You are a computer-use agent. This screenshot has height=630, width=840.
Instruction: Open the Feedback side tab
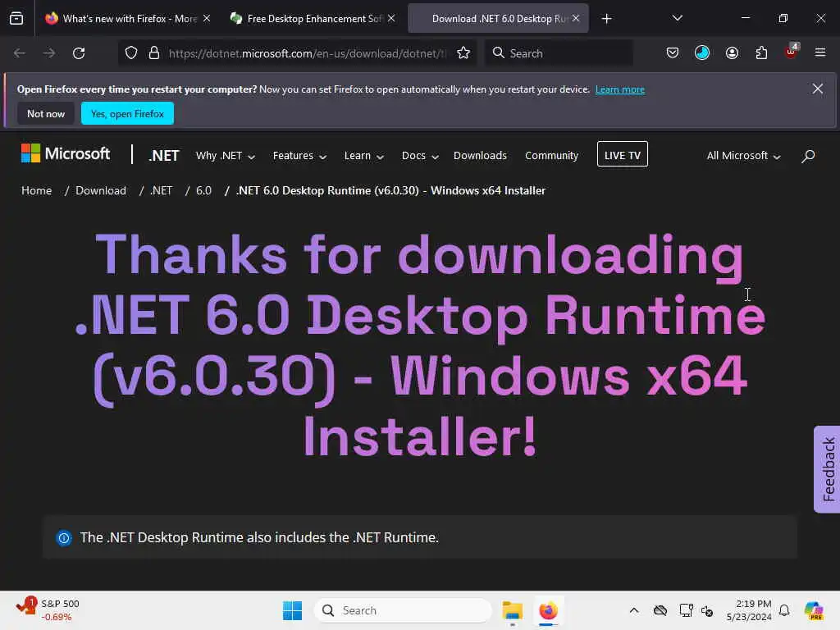coord(827,469)
